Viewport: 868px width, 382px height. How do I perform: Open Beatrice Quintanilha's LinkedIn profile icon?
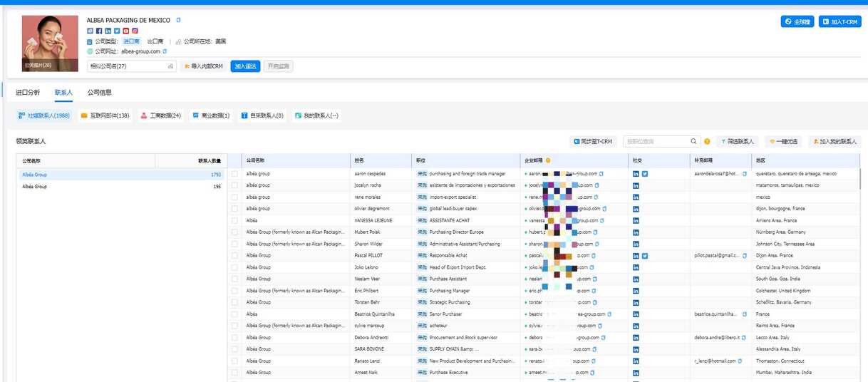coord(636,314)
